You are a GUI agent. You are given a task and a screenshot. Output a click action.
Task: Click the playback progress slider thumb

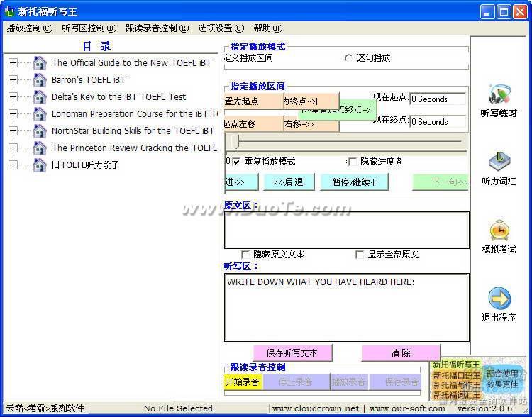234,142
